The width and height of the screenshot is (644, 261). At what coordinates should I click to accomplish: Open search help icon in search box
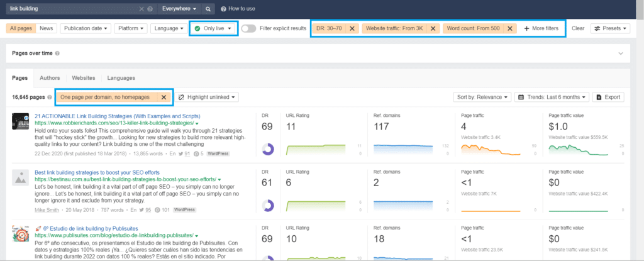tap(150, 9)
